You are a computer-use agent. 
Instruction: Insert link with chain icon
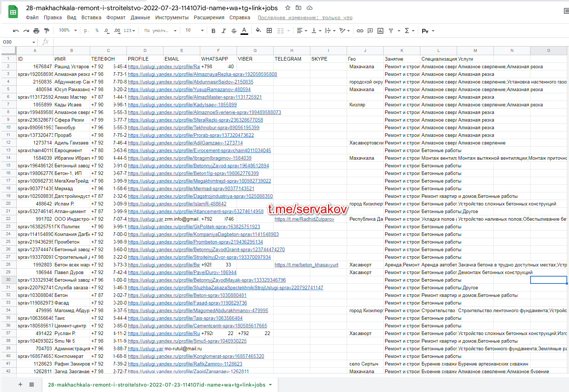tap(360, 31)
